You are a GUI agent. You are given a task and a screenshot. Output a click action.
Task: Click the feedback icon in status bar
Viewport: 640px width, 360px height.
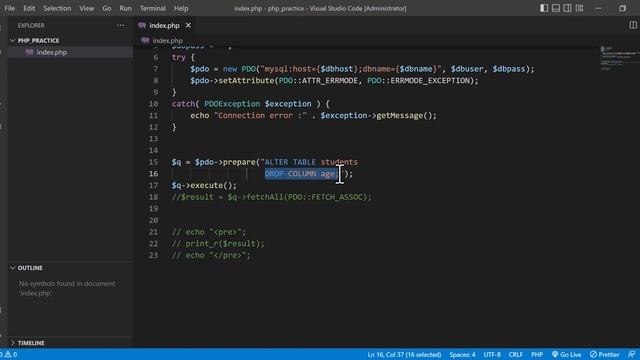(631, 355)
